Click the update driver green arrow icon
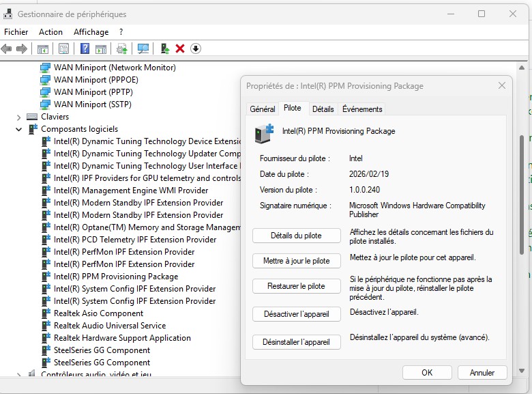532x394 pixels. [164, 48]
